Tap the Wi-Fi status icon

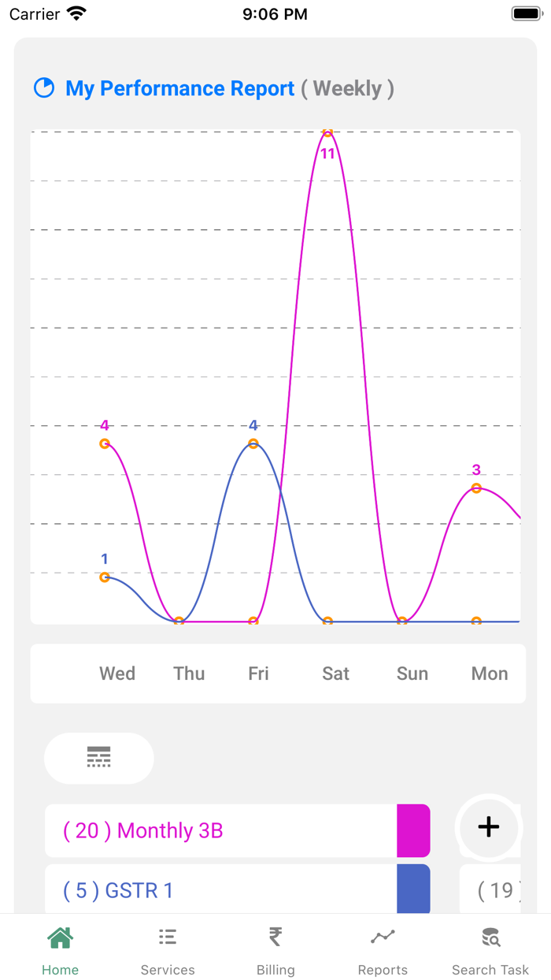click(74, 13)
